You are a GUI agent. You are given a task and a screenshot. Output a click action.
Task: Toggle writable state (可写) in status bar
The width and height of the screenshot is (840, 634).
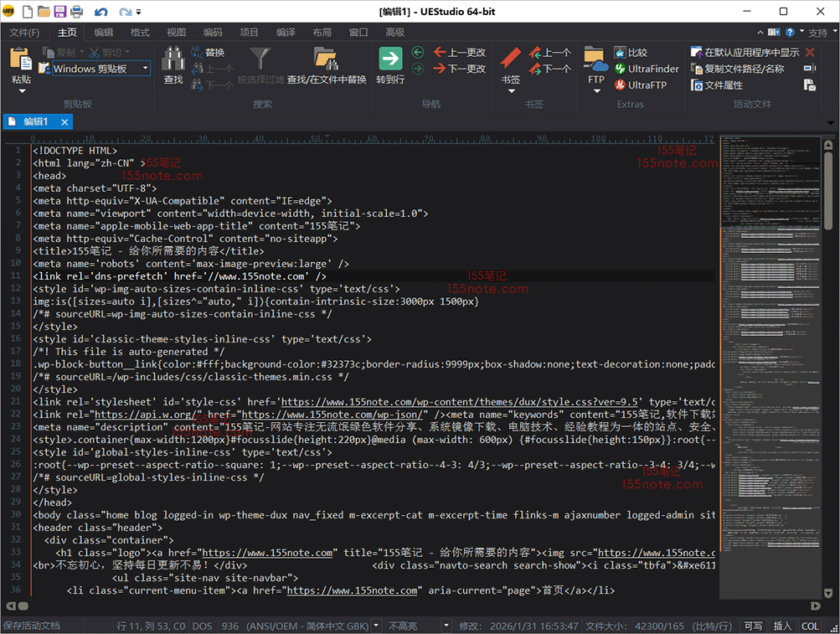point(753,626)
